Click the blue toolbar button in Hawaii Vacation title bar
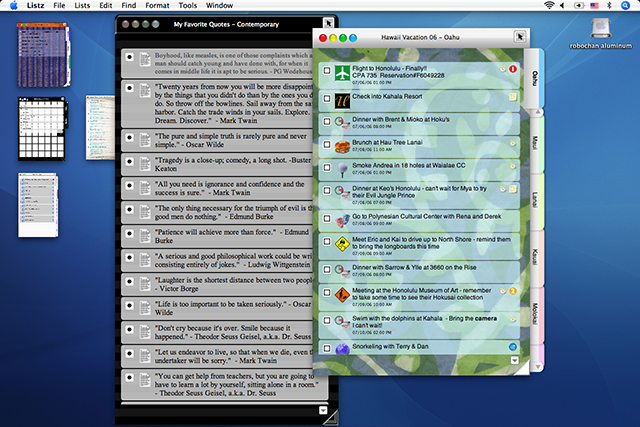The image size is (640, 427). (353, 38)
